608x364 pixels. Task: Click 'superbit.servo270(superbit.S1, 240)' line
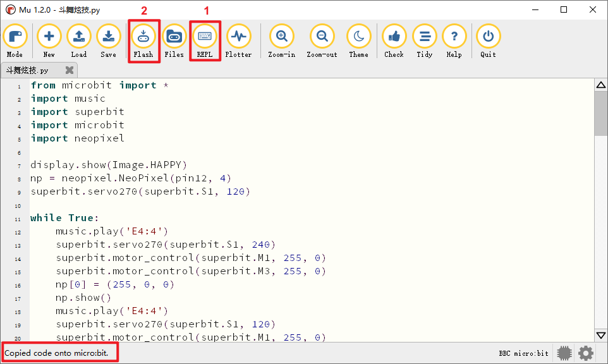click(x=166, y=245)
